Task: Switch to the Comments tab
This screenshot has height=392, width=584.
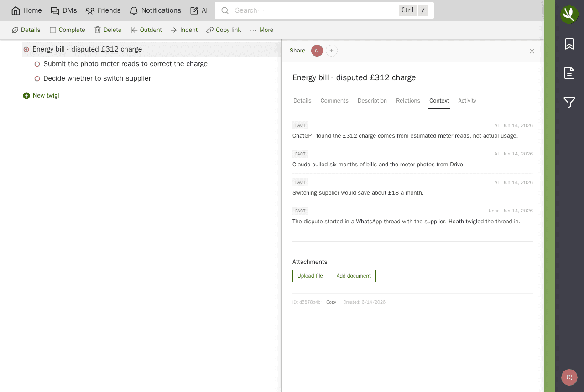Action: pos(334,101)
